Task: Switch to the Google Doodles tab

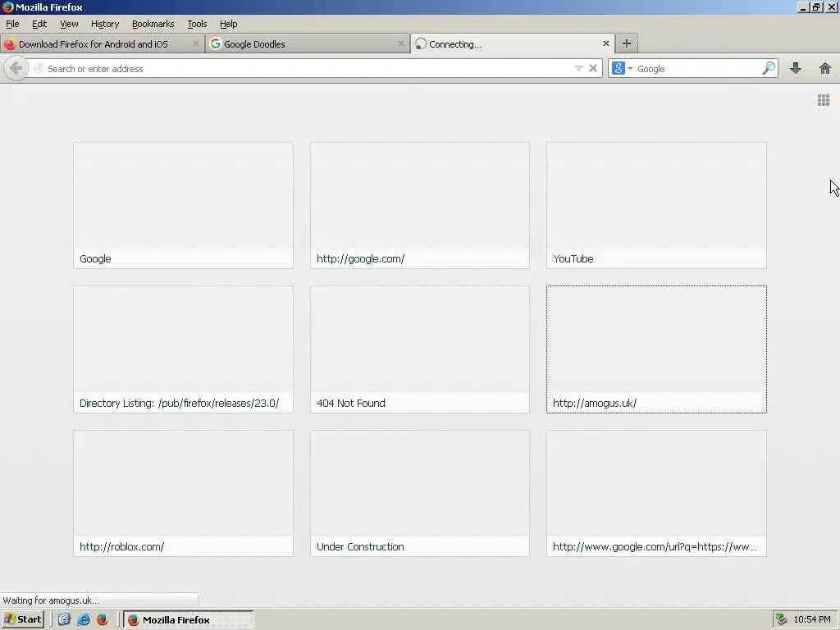Action: [x=308, y=44]
